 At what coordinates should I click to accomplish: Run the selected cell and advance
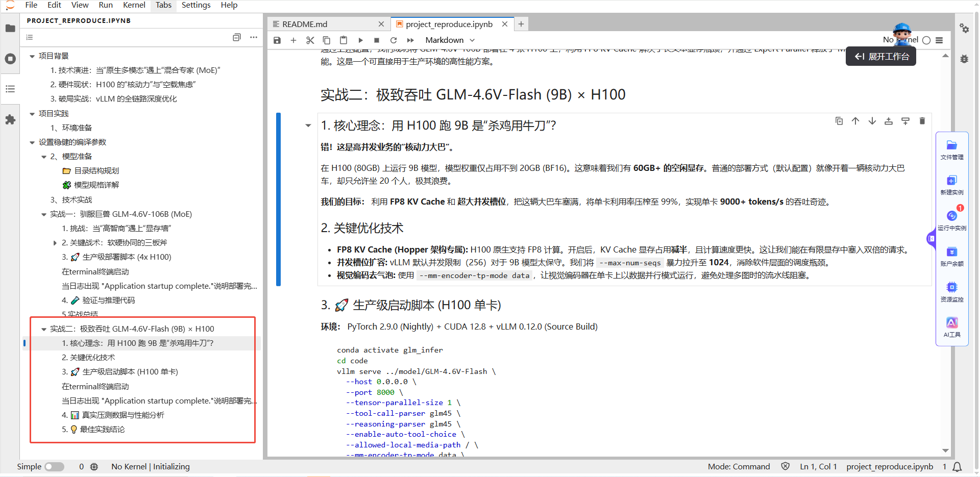tap(360, 40)
